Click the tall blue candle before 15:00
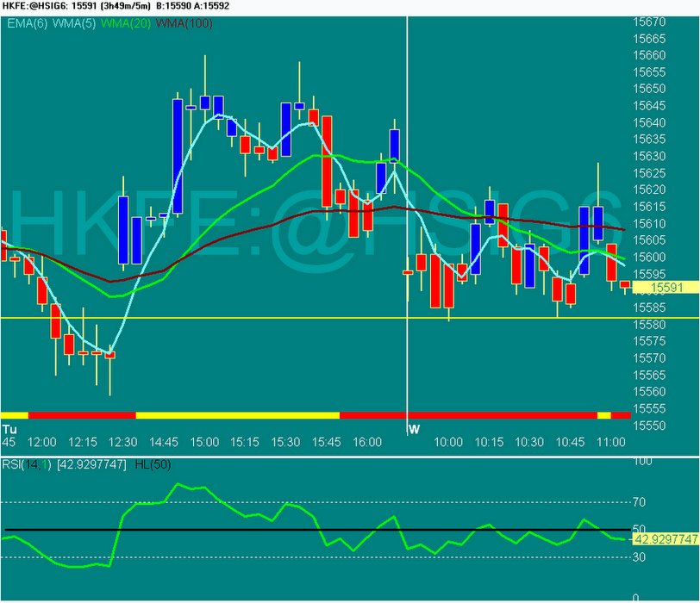 178,157
